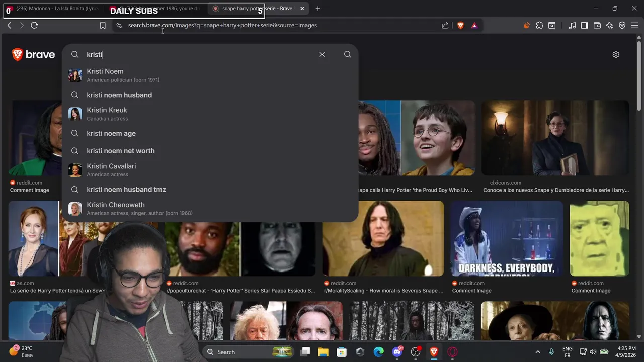Viewport: 644px width, 362px height.
Task: Open Microsoft Store from the taskbar
Action: click(342, 352)
